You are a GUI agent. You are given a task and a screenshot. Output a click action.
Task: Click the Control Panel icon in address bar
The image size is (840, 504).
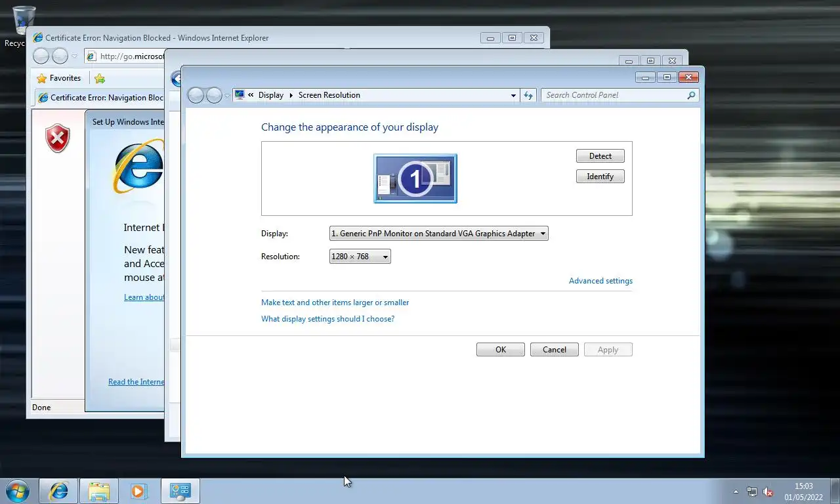(240, 95)
